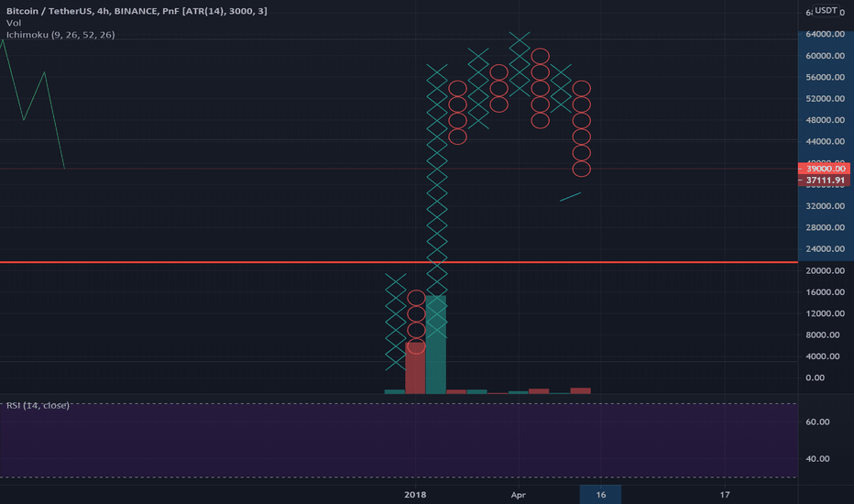Click the 16000.00 price axis label

point(825,292)
